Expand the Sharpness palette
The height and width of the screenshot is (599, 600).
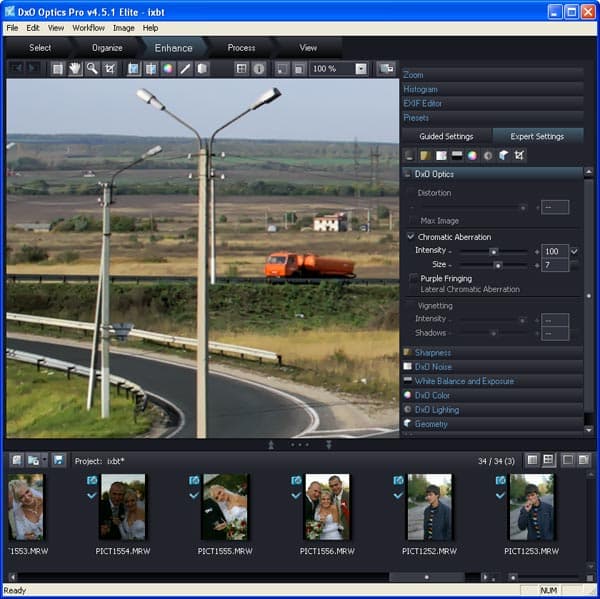pos(492,353)
